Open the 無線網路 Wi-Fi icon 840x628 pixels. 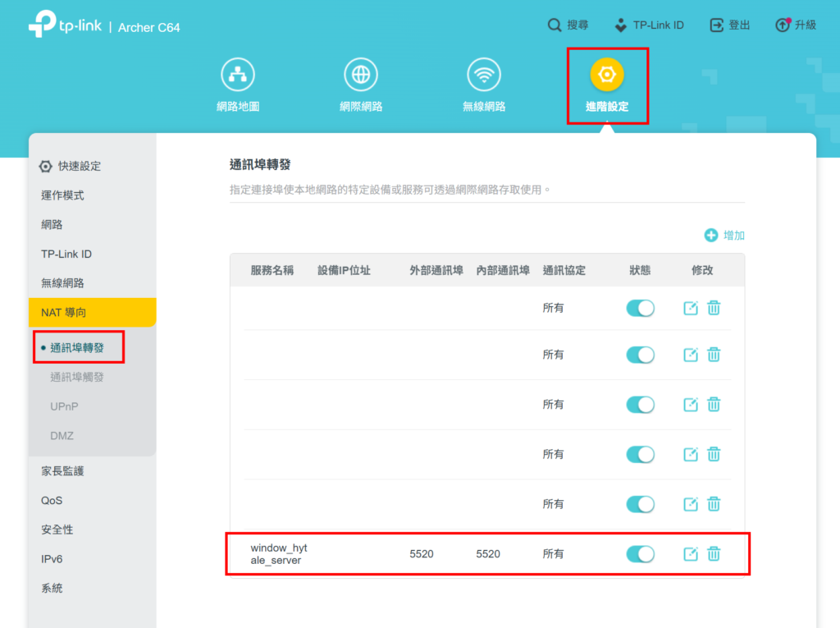pyautogui.click(x=484, y=76)
